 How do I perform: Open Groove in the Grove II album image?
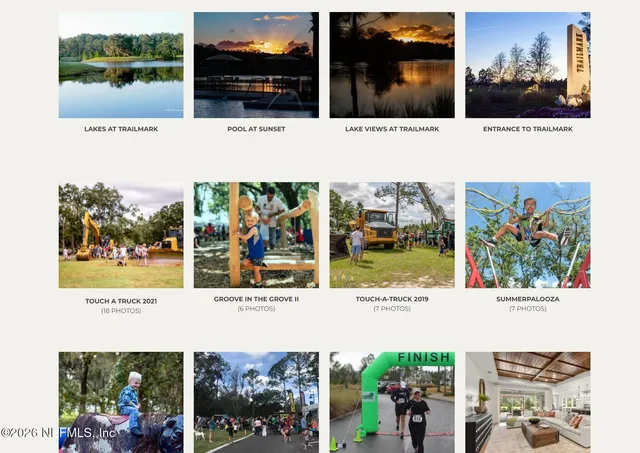tap(256, 235)
